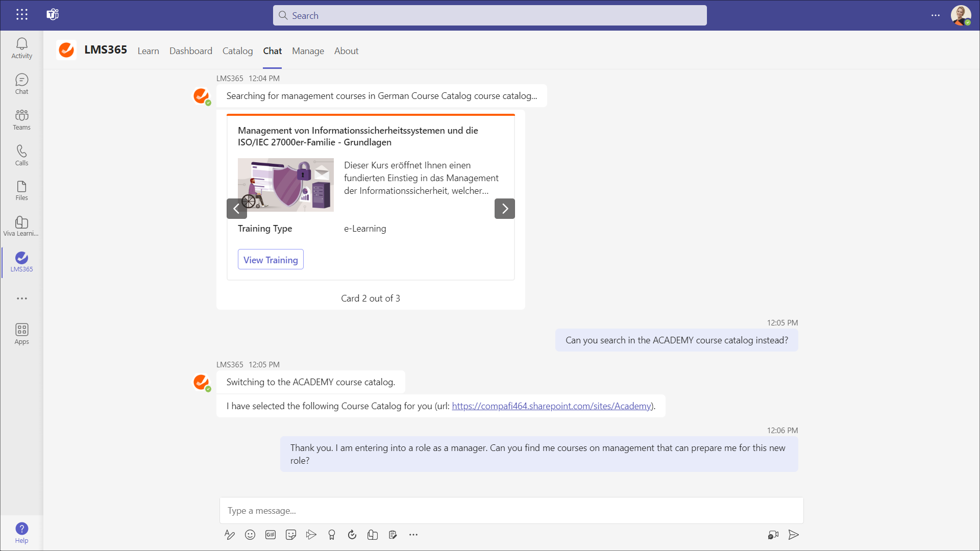Click the emoji picker icon
Viewport: 980px width, 551px height.
coord(250,535)
